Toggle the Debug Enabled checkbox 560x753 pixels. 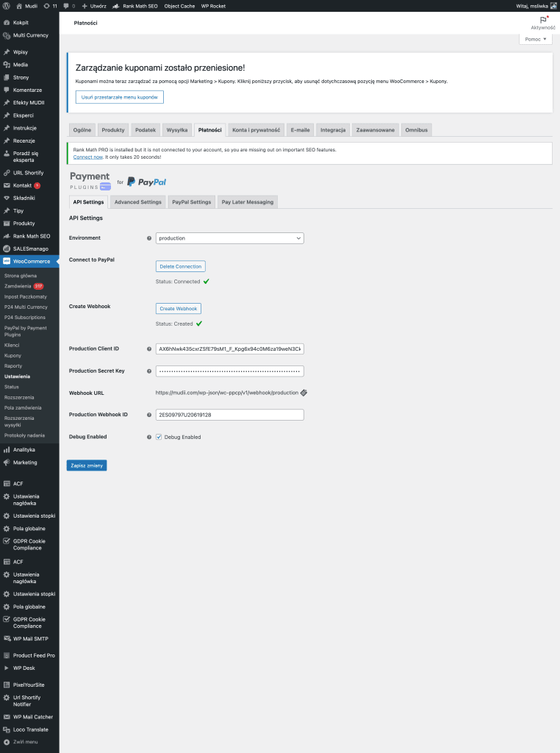(159, 437)
